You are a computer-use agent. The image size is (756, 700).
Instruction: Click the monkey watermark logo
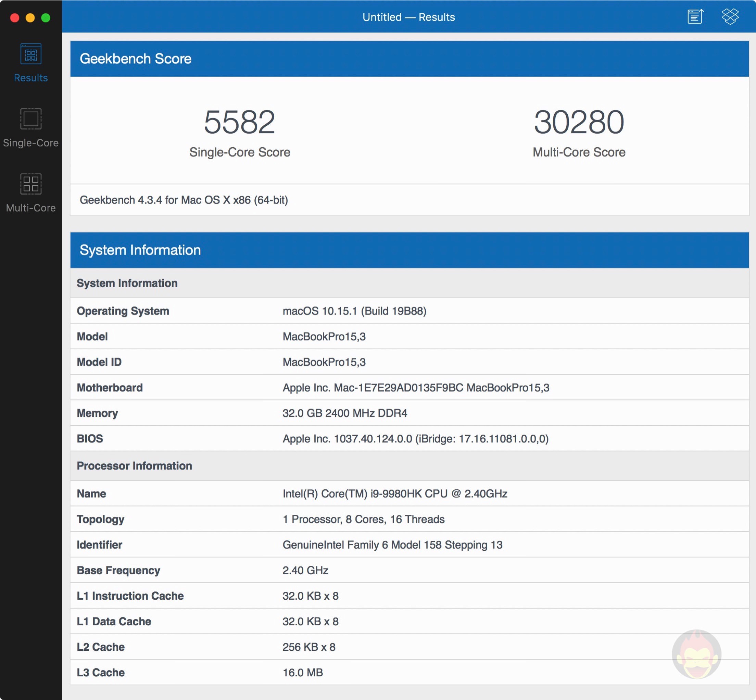coord(696,655)
